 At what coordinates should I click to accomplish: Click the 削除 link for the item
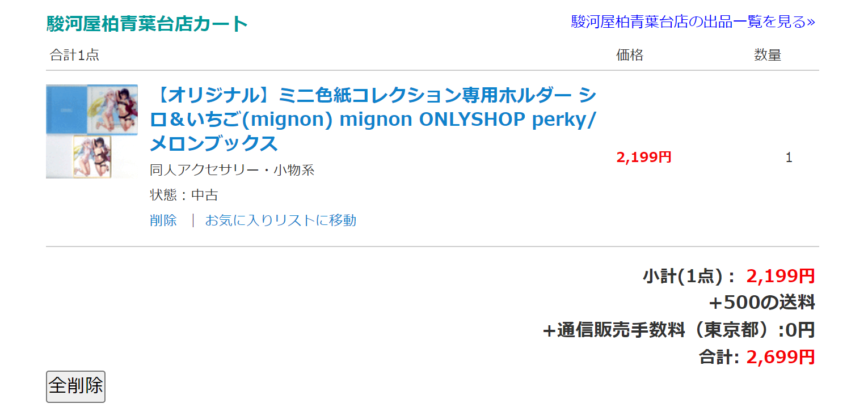click(163, 220)
